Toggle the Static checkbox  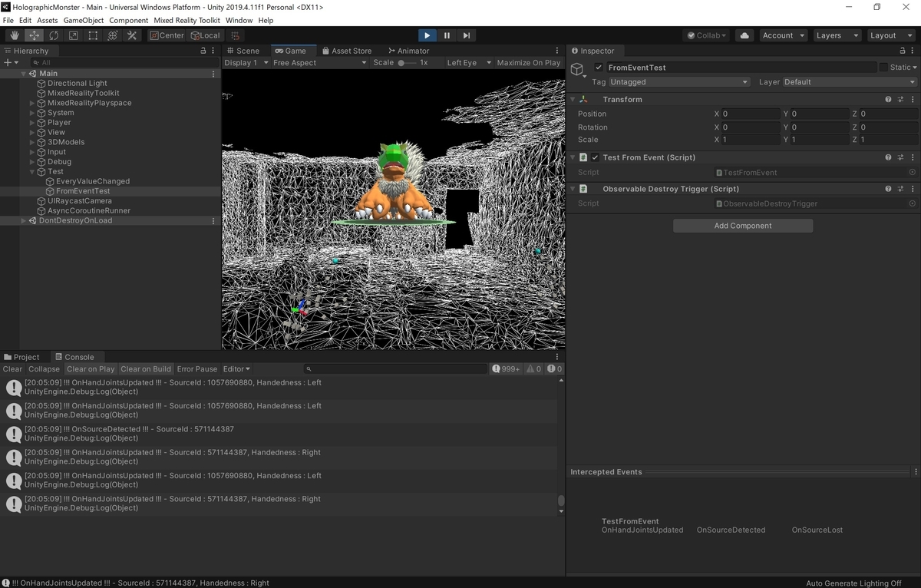(x=883, y=68)
